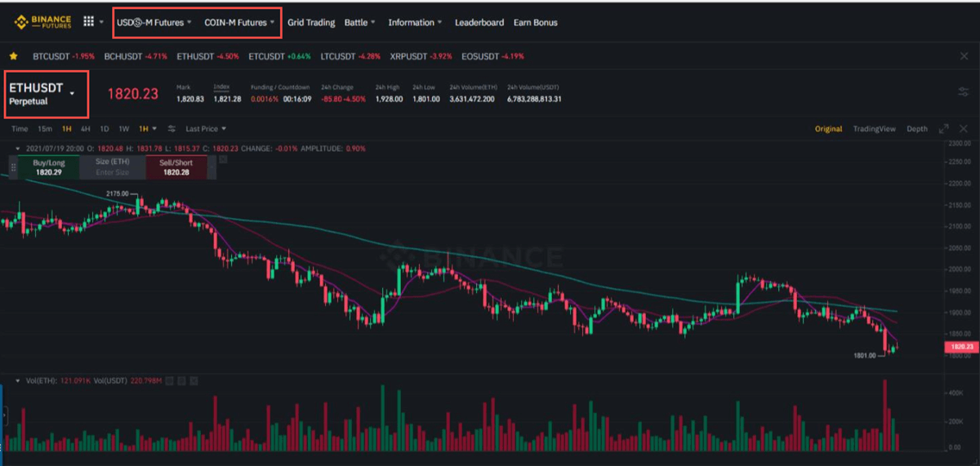Go to Leaderboard

[x=479, y=23]
